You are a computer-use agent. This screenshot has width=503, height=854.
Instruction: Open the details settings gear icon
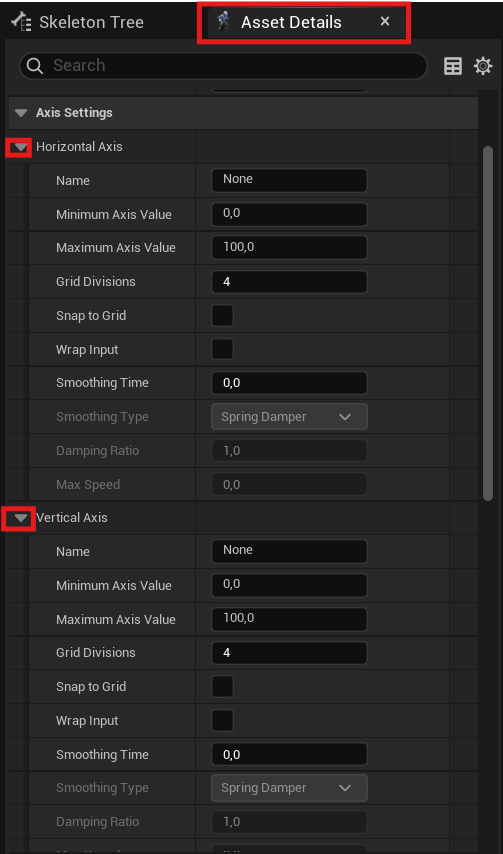click(x=483, y=66)
